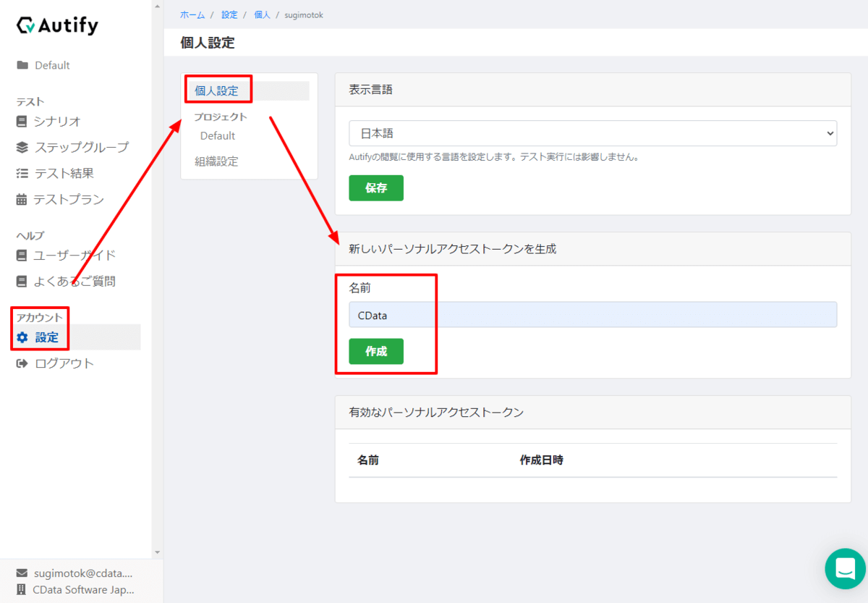Click the 名前 token input field

[592, 315]
